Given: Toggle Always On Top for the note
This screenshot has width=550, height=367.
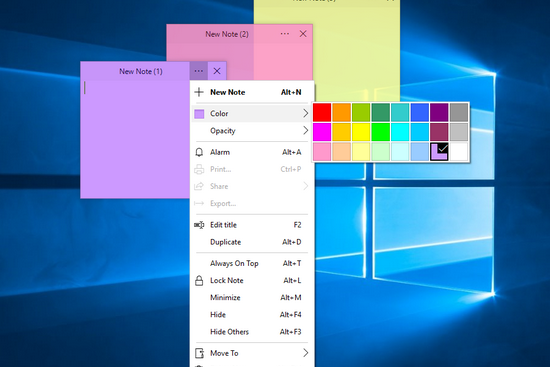Looking at the screenshot, I should click(x=251, y=263).
